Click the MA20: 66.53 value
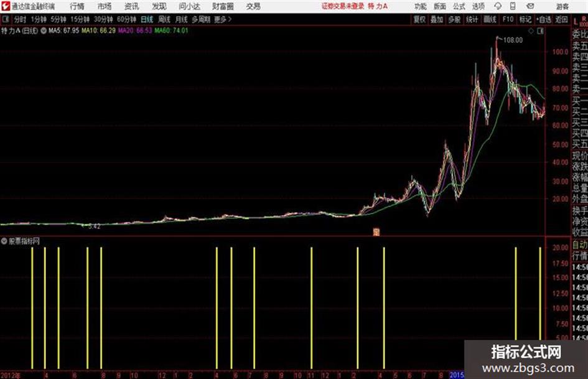 pyautogui.click(x=135, y=30)
